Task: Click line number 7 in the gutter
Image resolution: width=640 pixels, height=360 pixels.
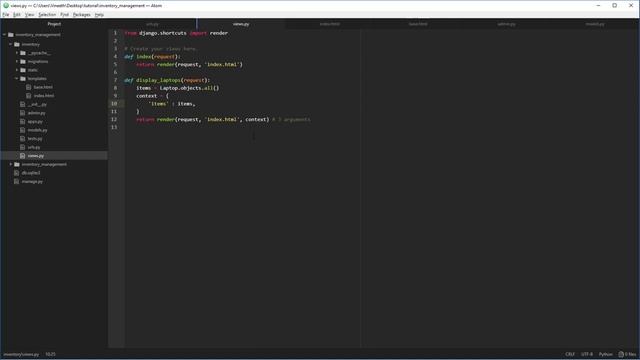Action: tap(115, 80)
